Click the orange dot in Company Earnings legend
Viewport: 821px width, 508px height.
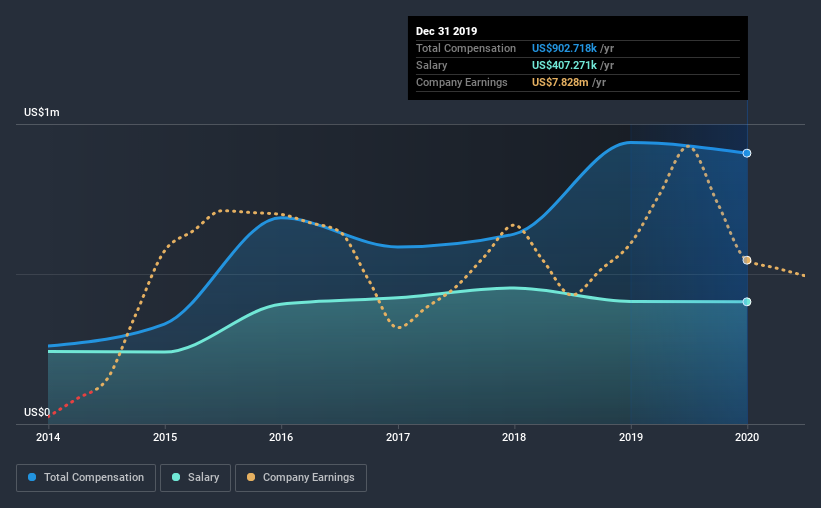pos(251,477)
